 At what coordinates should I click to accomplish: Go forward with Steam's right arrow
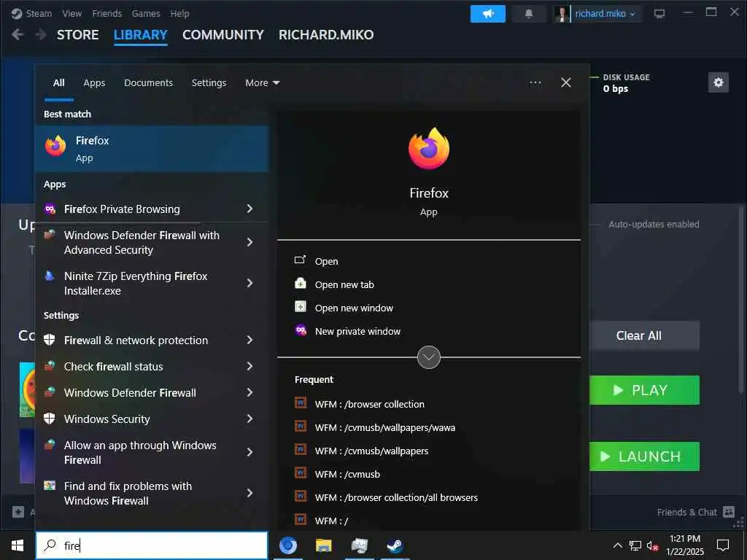pos(41,34)
